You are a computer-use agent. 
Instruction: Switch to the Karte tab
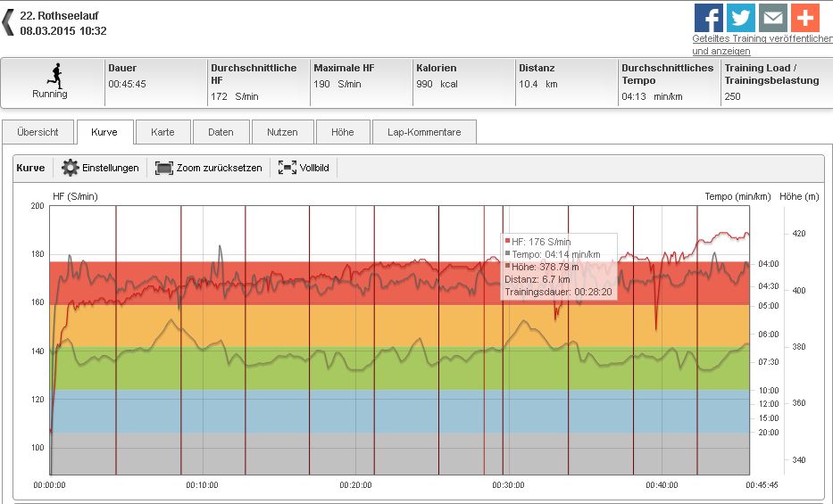[x=162, y=132]
